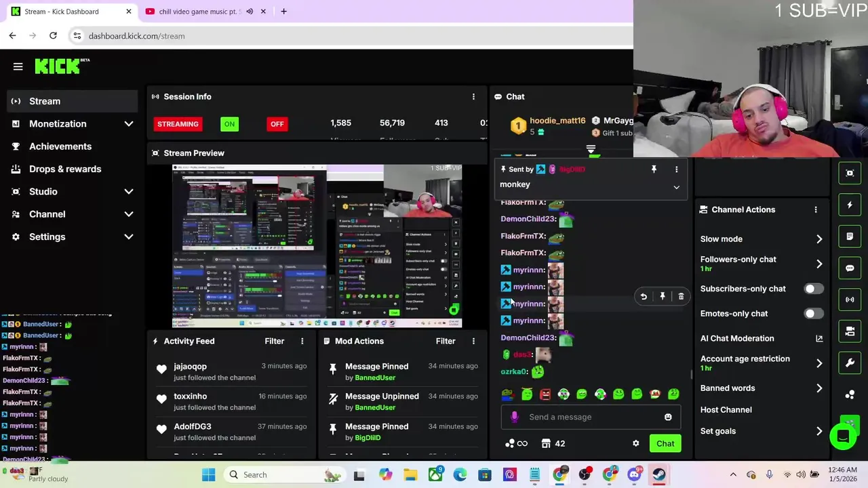Mute the chill video game music tab
The width and height of the screenshot is (868, 488).
click(x=250, y=12)
